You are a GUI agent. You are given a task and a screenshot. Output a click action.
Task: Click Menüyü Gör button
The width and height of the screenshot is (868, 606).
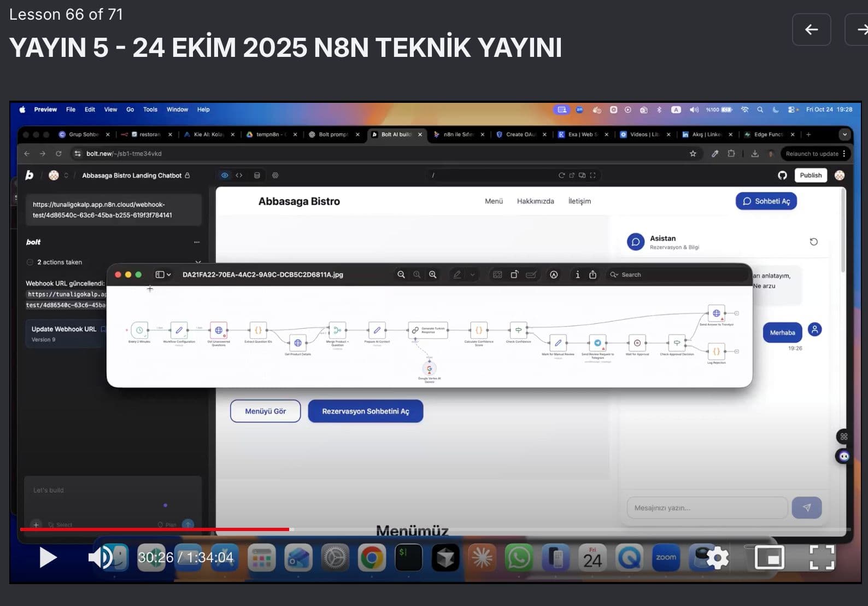[266, 411]
